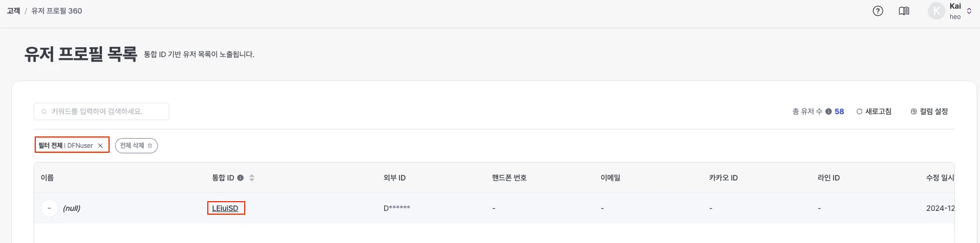Sort by 통합 ID column arrows
Screen dimensions: 980x243
click(x=252, y=178)
